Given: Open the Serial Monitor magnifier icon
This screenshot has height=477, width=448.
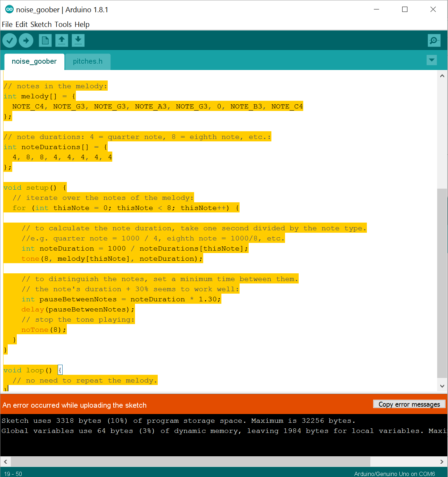Looking at the screenshot, I should pos(434,41).
